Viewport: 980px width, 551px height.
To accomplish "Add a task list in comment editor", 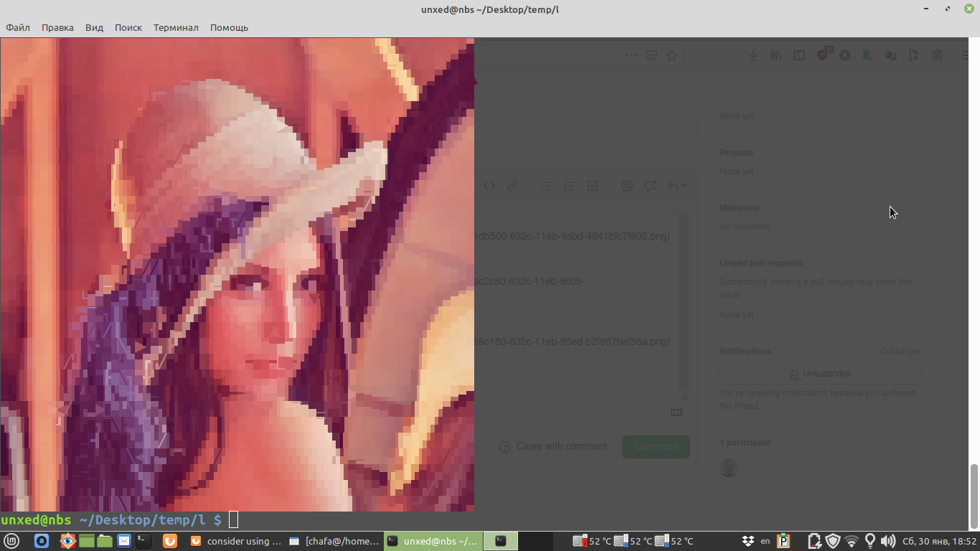I will pos(593,186).
